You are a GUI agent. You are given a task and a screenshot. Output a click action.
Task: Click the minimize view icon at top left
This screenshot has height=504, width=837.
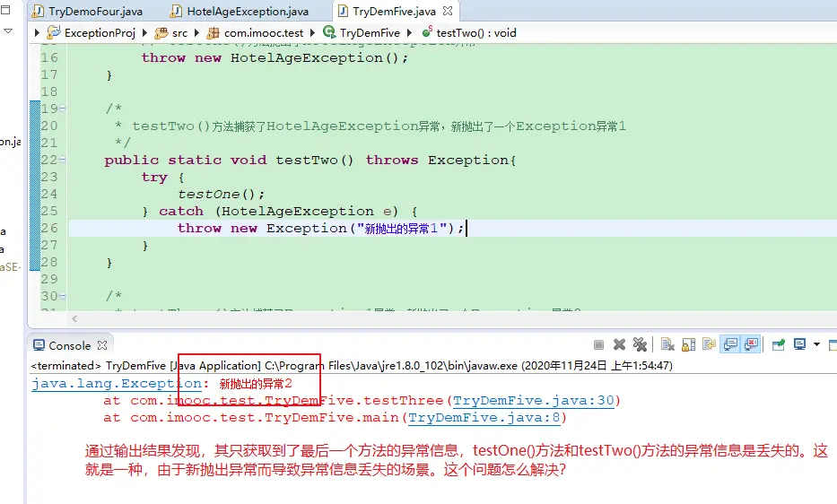tap(5, 10)
